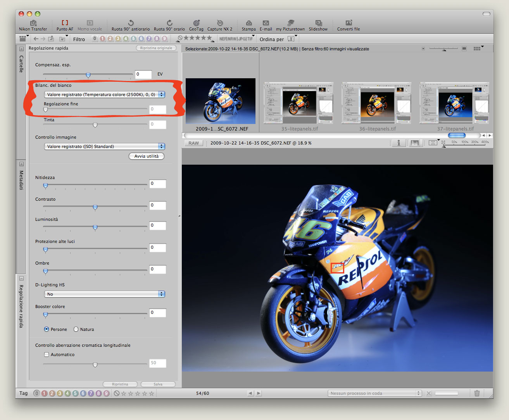Cancel queued process with X icon
This screenshot has height=420, width=509.
pos(429,393)
